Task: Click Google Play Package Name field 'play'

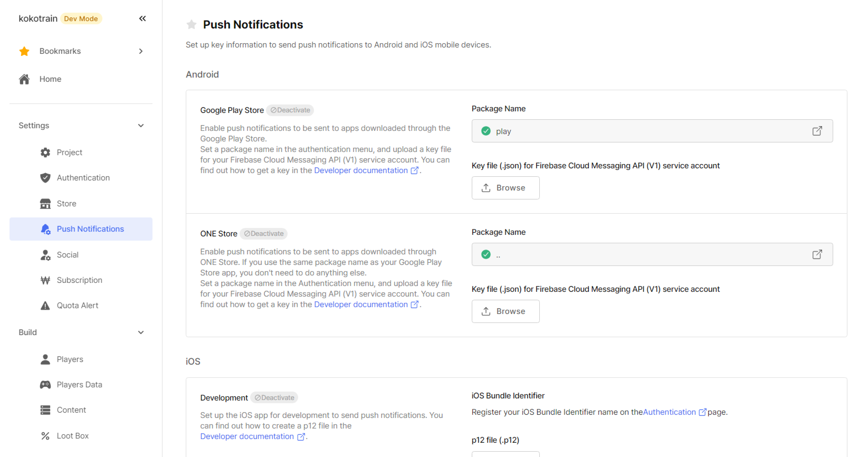Action: click(x=652, y=131)
